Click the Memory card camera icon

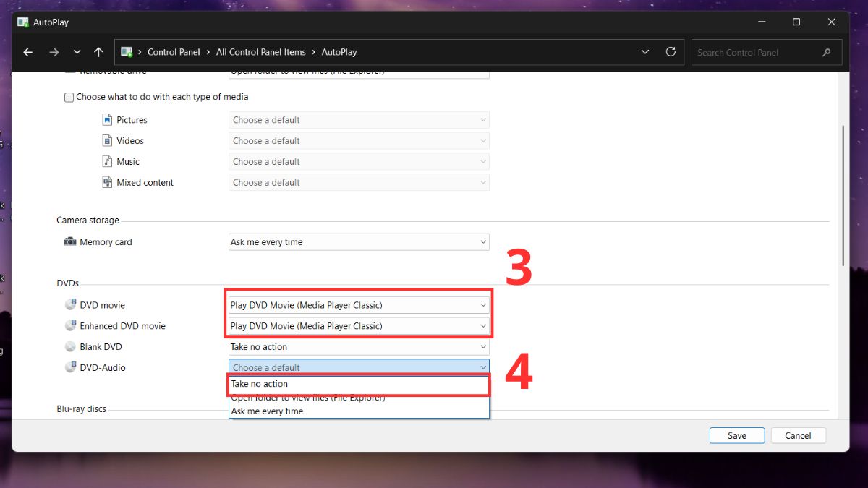(70, 241)
